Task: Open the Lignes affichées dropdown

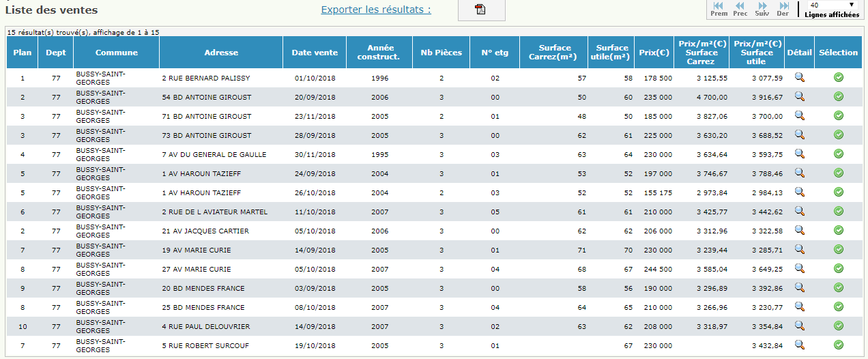Action: [x=832, y=5]
